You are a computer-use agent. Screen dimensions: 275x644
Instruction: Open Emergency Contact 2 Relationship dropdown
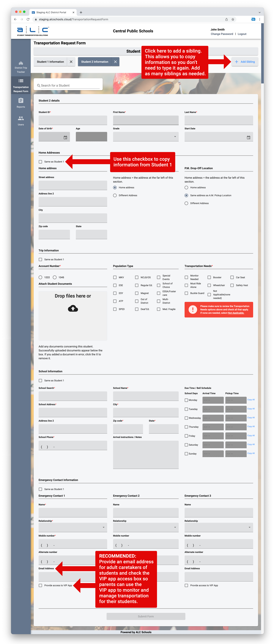pyautogui.click(x=146, y=527)
